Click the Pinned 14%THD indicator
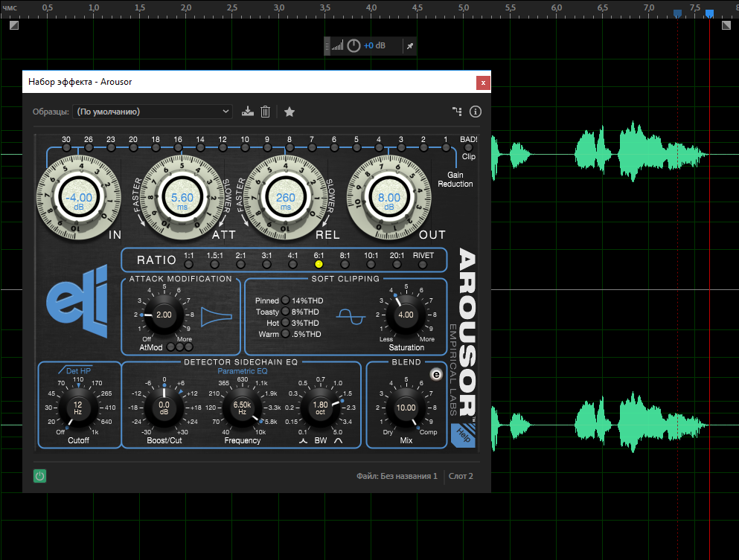 coord(286,300)
